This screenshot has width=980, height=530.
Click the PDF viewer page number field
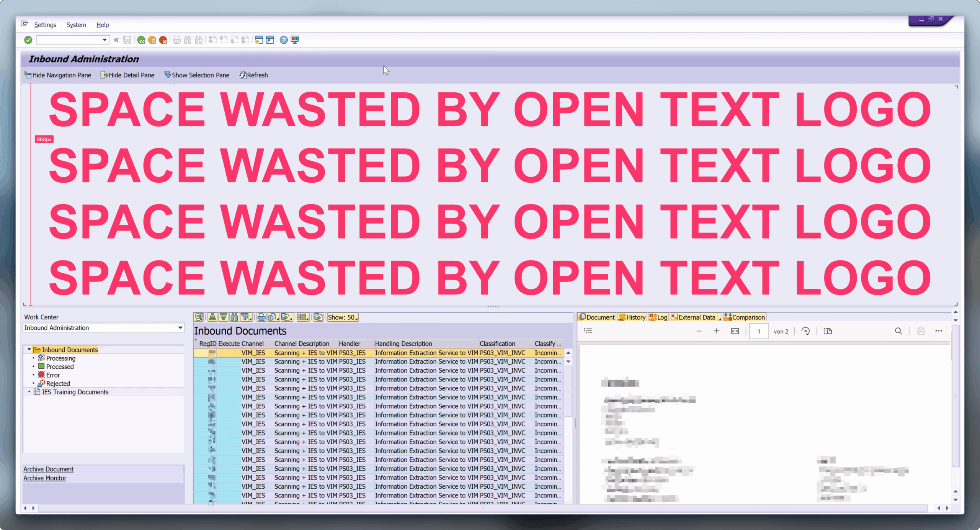tap(759, 331)
